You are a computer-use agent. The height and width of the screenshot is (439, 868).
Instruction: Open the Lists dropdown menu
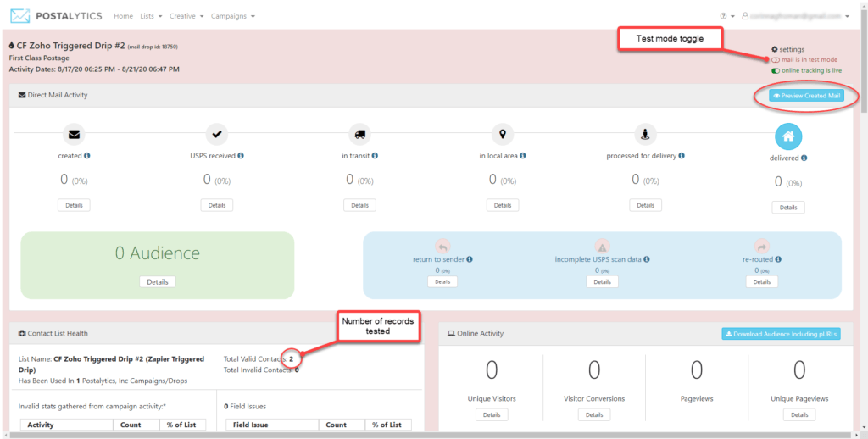pos(151,16)
